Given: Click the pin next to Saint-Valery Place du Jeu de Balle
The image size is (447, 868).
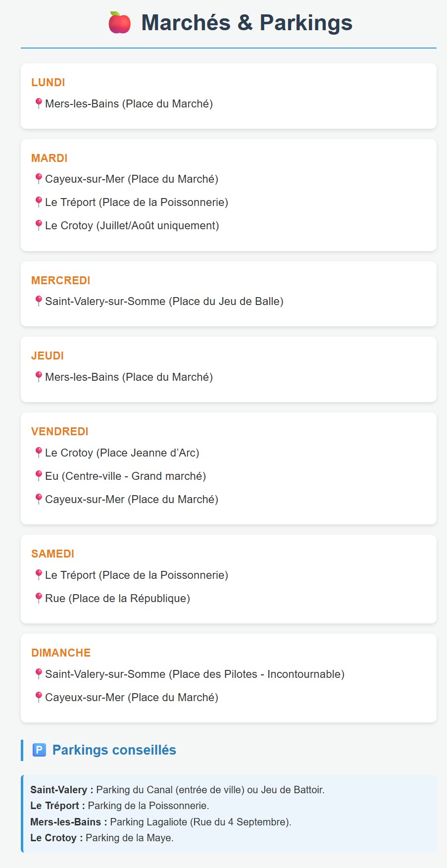Looking at the screenshot, I should 39,301.
